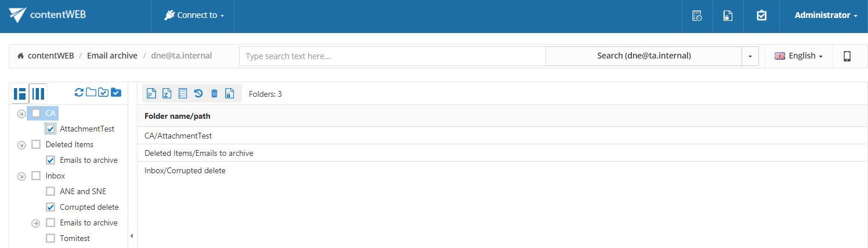This screenshot has height=248, width=868.
Task: Open the Connect to dropdown menu
Action: tap(194, 16)
